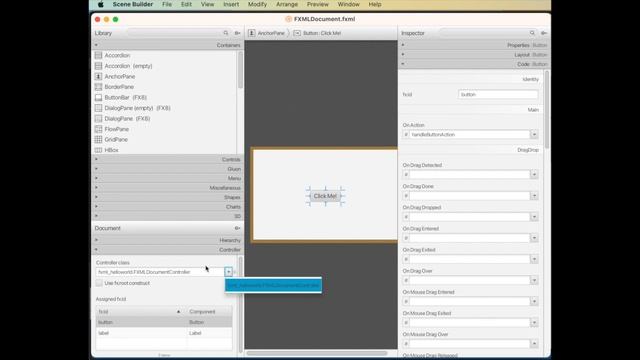Collapse the Controller document section

(x=167, y=249)
